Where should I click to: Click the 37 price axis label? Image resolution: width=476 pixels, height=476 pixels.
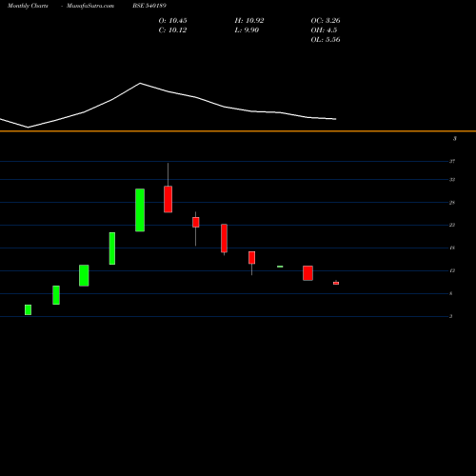coord(452,161)
